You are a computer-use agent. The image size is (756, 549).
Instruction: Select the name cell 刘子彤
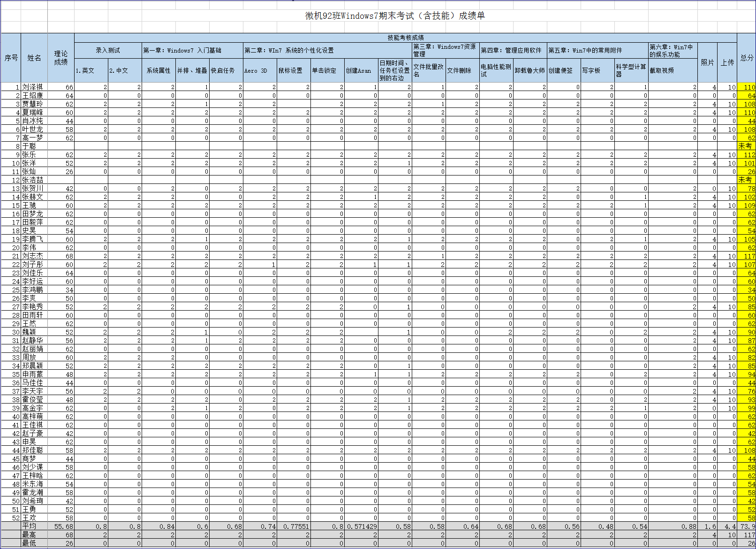34,265
